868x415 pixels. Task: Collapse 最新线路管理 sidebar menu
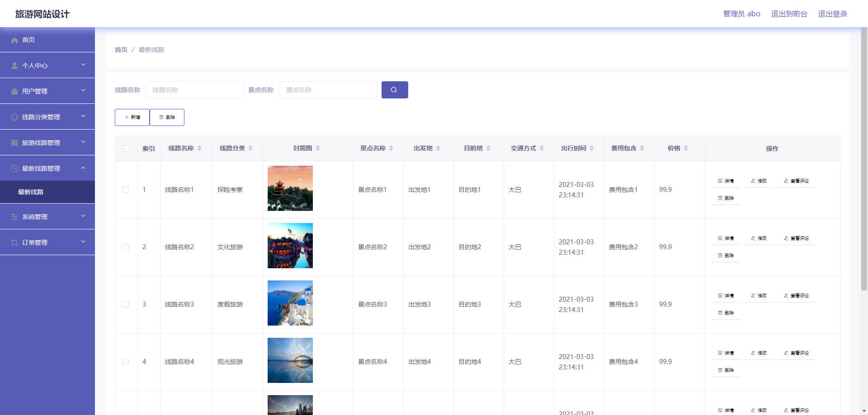[x=47, y=168]
